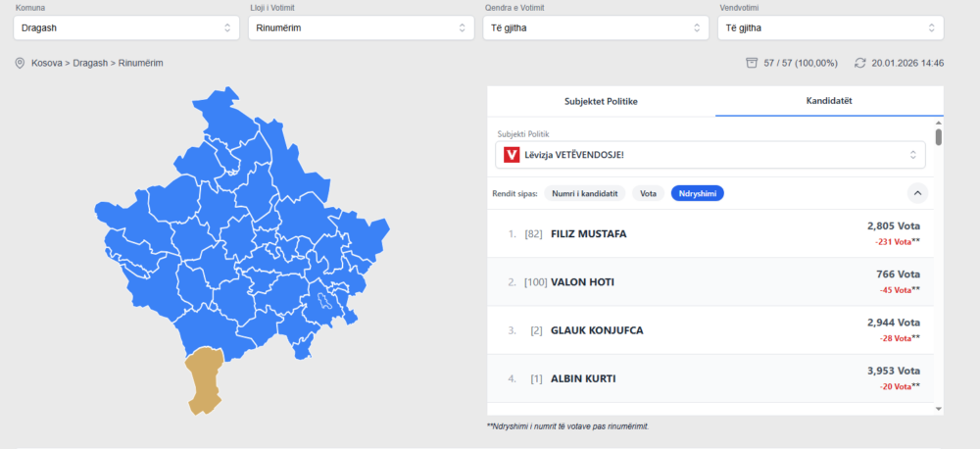Click the refresh icon next to timestamp
This screenshot has height=449, width=980.
click(x=860, y=63)
